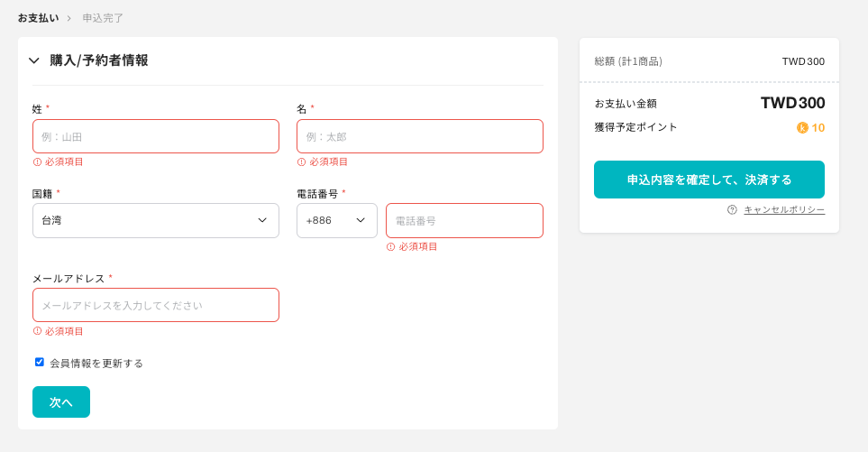
Task: Click the error icon under 名 field
Action: click(302, 162)
